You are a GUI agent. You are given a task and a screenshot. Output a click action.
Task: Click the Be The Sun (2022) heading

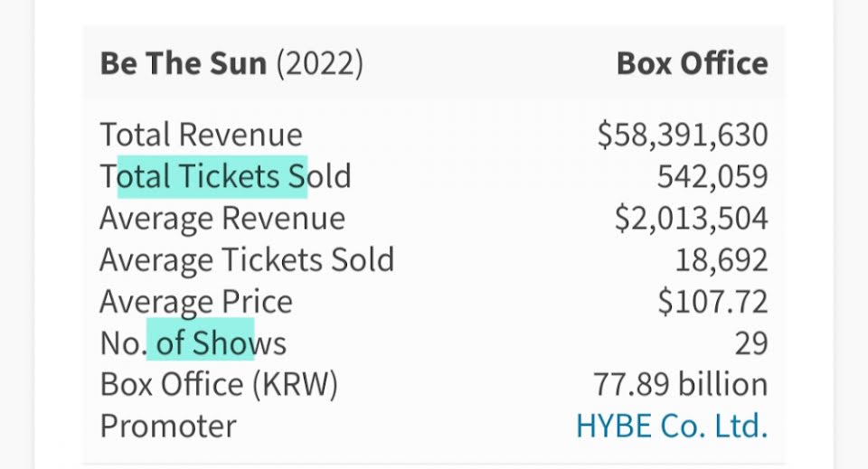point(231,64)
